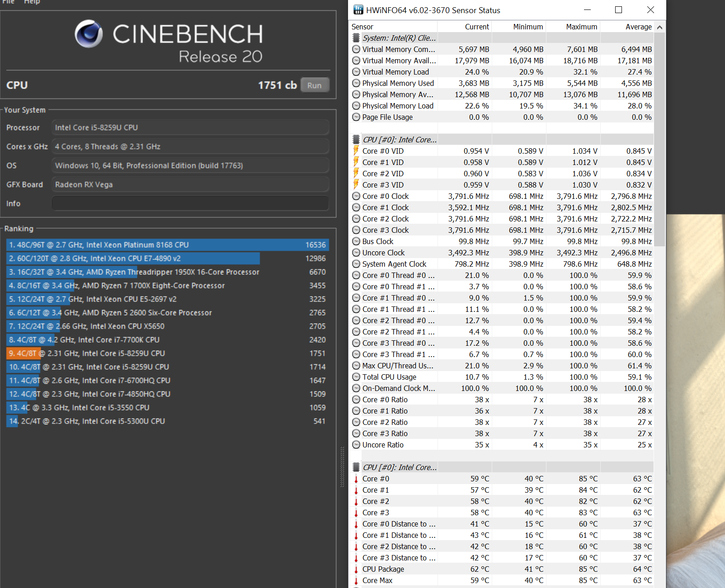Click the Virtual Memory Load sensor icon
This screenshot has height=588, width=725.
pos(356,72)
